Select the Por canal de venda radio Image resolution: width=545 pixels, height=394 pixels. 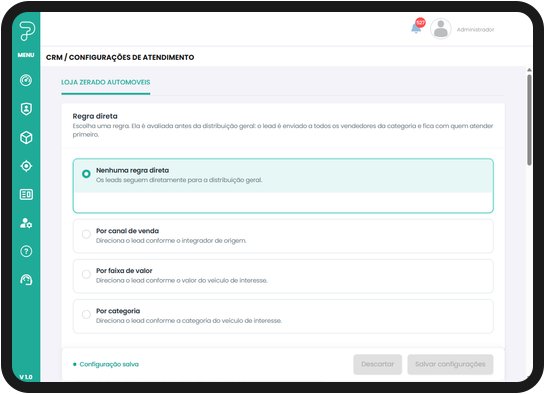86,234
